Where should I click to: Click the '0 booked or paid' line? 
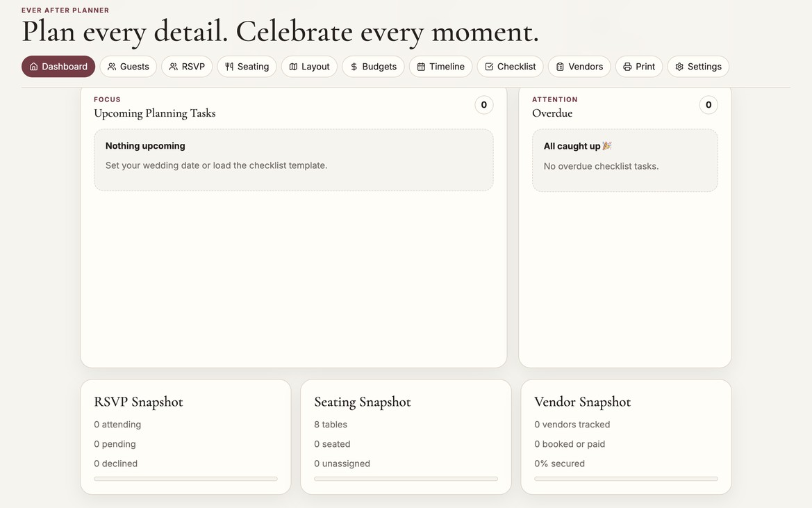click(570, 444)
